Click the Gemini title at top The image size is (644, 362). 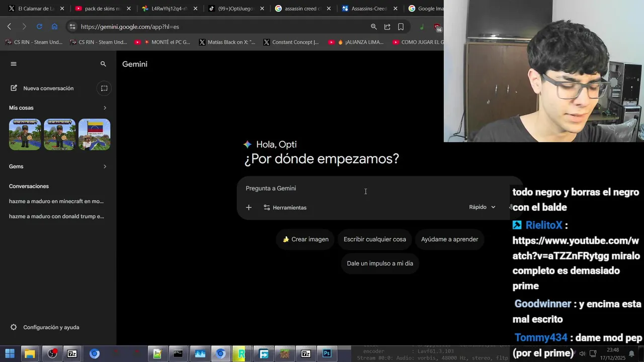135,64
